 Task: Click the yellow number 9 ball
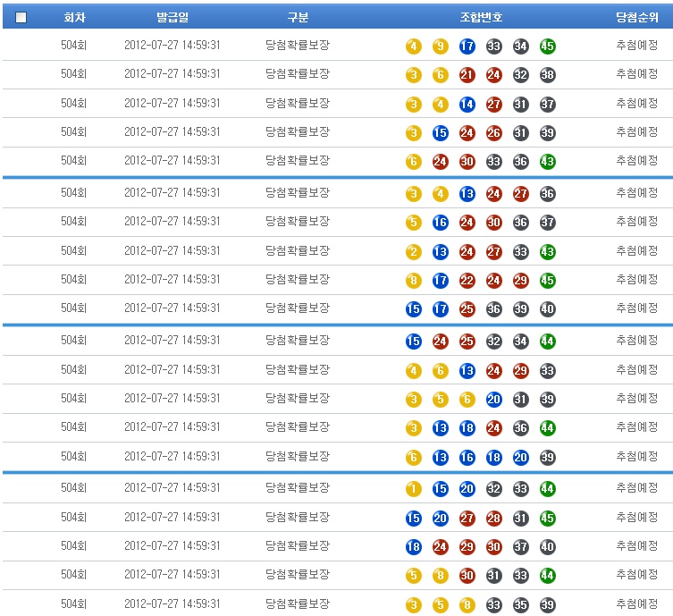click(x=440, y=46)
